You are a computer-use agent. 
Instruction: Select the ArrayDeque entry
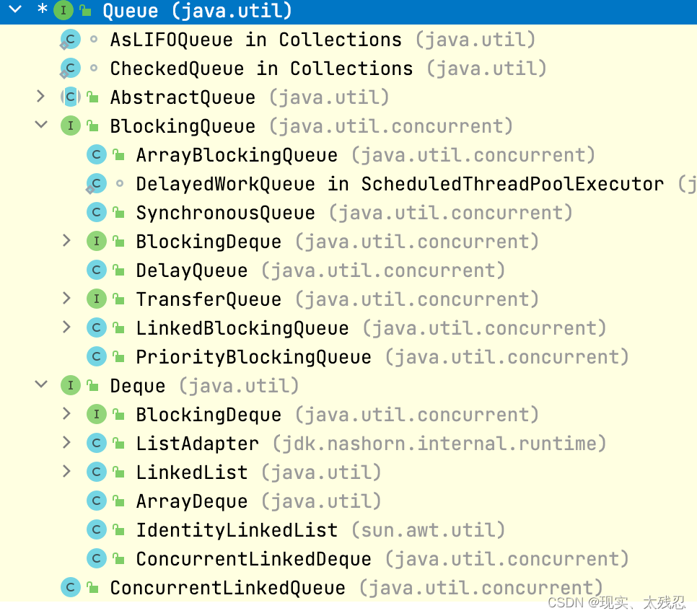tap(258, 501)
